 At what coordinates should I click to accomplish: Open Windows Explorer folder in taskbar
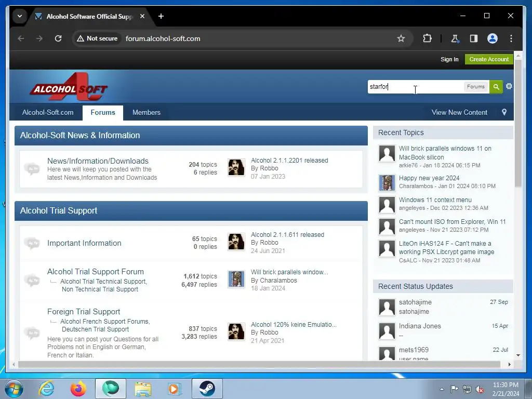pyautogui.click(x=143, y=389)
